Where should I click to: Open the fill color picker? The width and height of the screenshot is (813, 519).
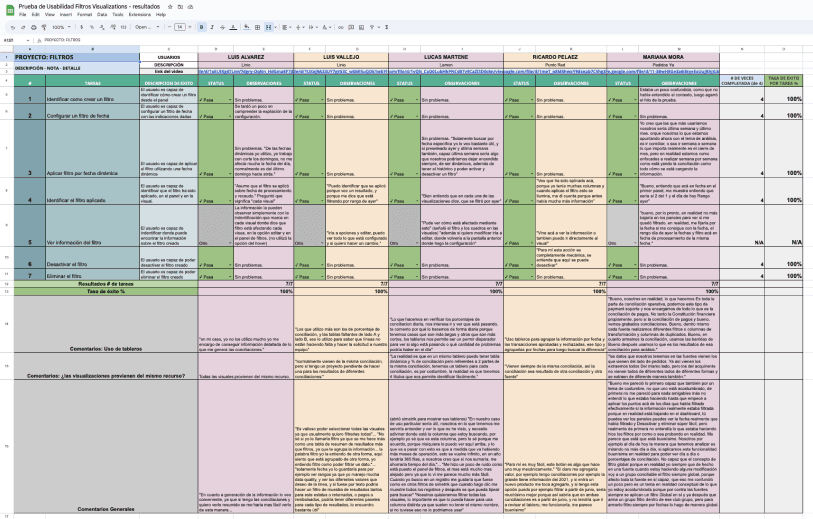coord(247,27)
